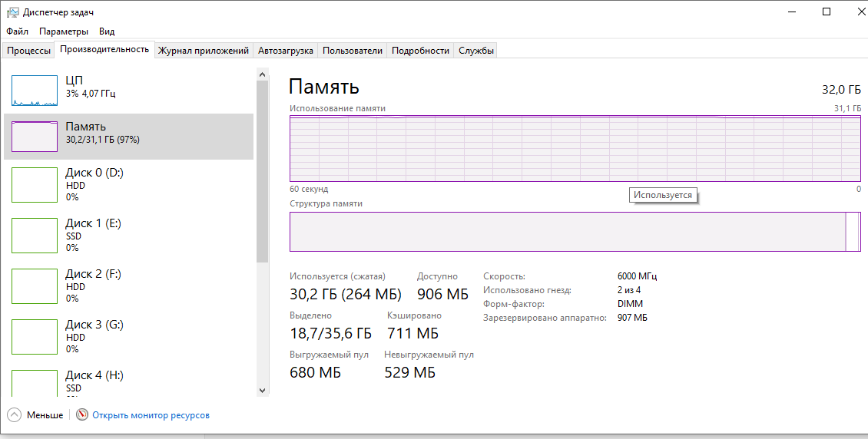The width and height of the screenshot is (868, 439).
Task: Open the Вид menu
Action: point(107,31)
